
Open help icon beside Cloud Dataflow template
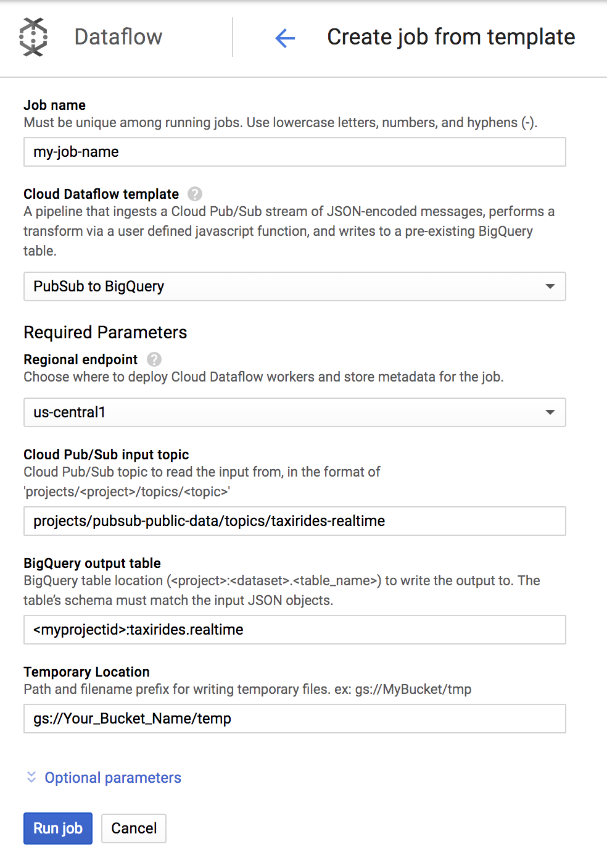click(195, 194)
